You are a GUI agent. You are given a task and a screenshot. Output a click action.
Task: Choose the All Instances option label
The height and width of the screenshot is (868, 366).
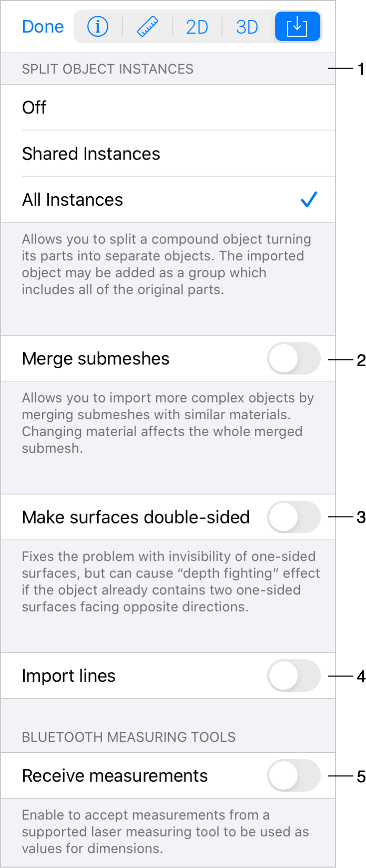[73, 200]
